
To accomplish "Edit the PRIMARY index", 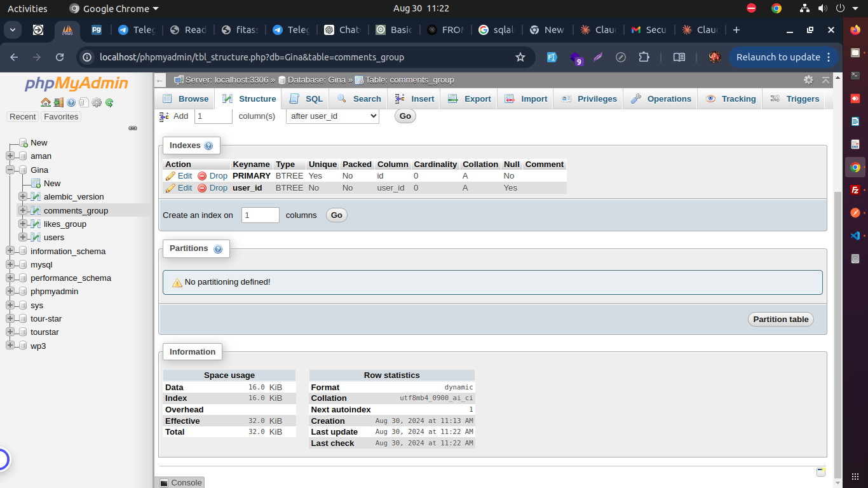I will 179,176.
